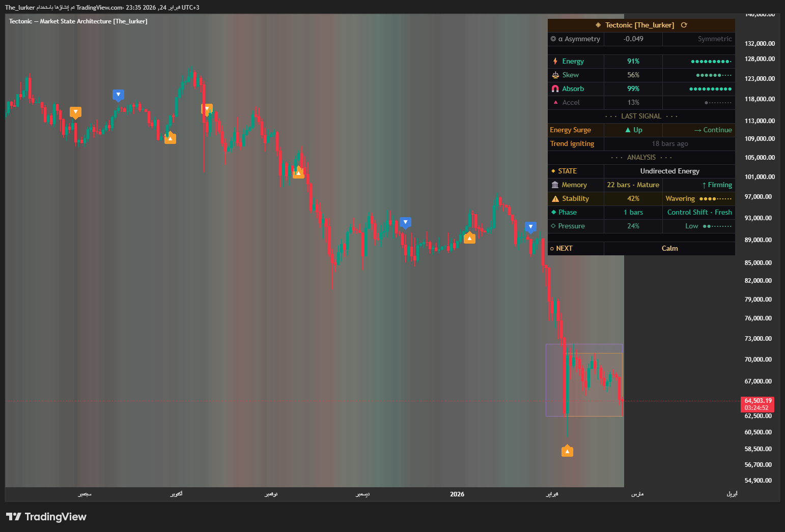785x532 pixels.
Task: Select the orange up-arrow marker below the February low
Action: pos(567,451)
